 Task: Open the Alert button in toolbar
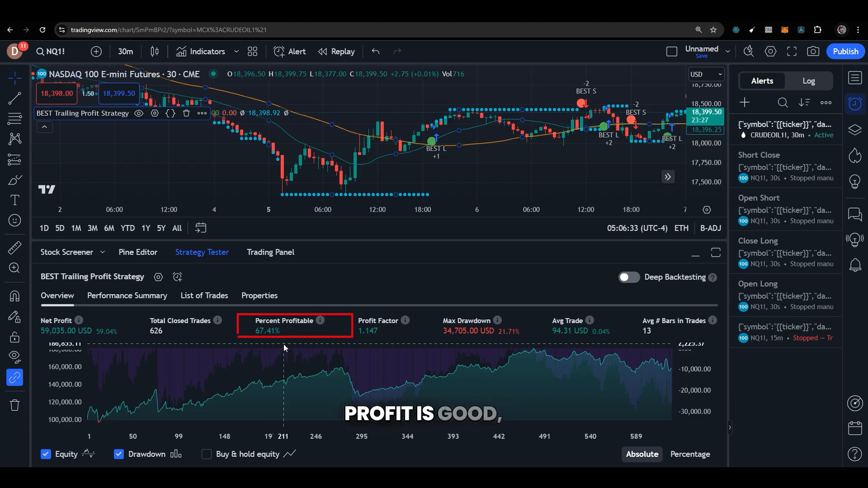point(290,52)
